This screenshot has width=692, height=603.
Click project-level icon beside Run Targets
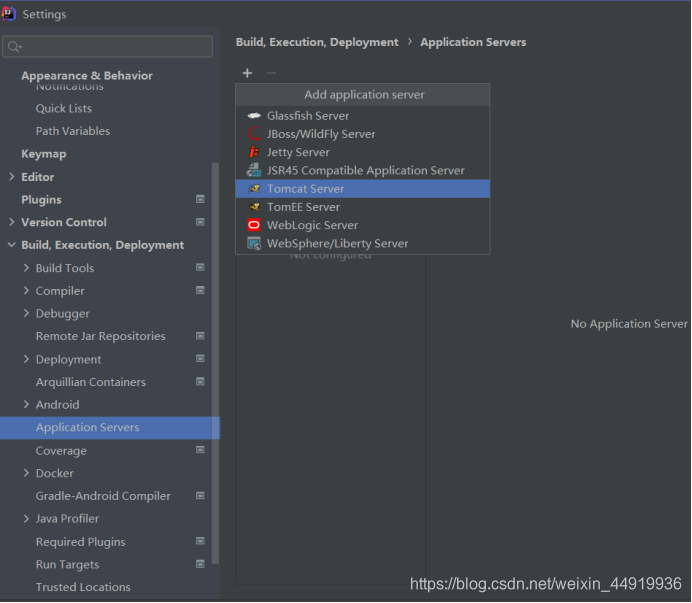coord(200,564)
